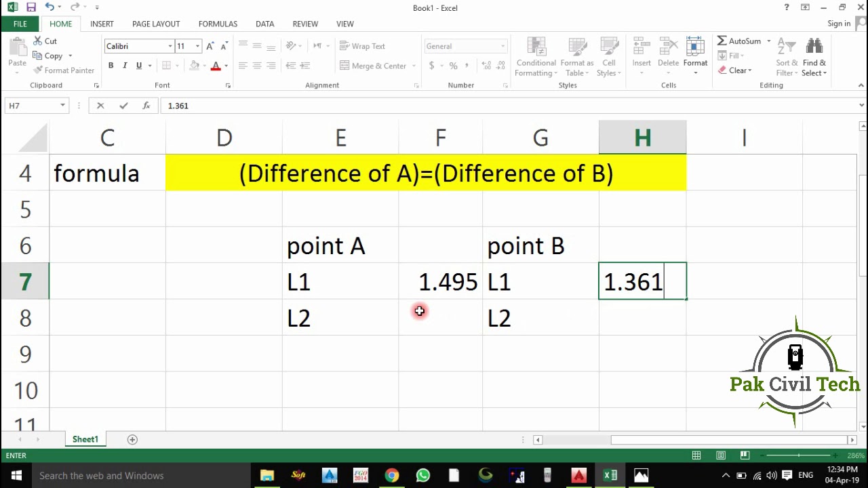This screenshot has height=488, width=868.
Task: Toggle Italic formatting
Action: [x=125, y=66]
